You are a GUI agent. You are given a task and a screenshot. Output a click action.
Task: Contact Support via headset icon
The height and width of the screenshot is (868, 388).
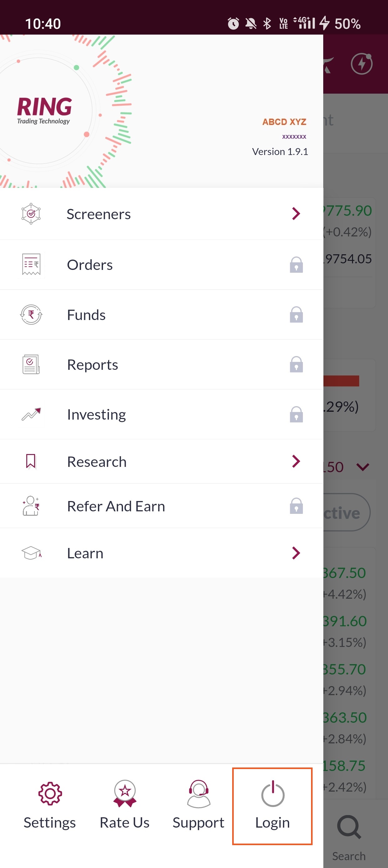198,794
